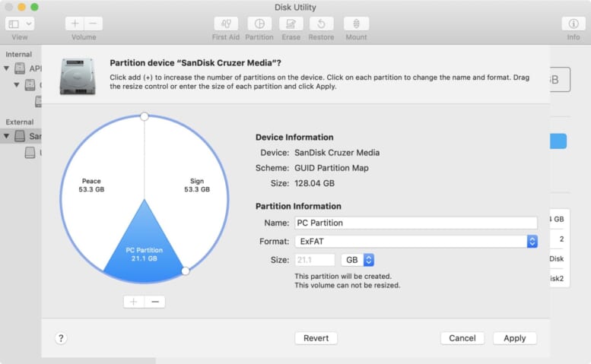The height and width of the screenshot is (364, 591).
Task: Grab the top resize handle on pie
Action: coord(145,116)
